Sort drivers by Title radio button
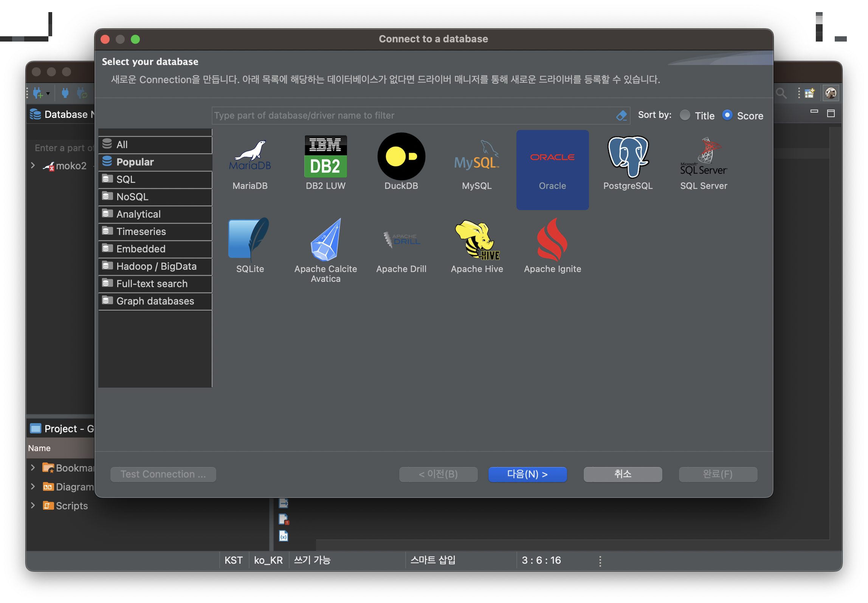 [x=685, y=115]
